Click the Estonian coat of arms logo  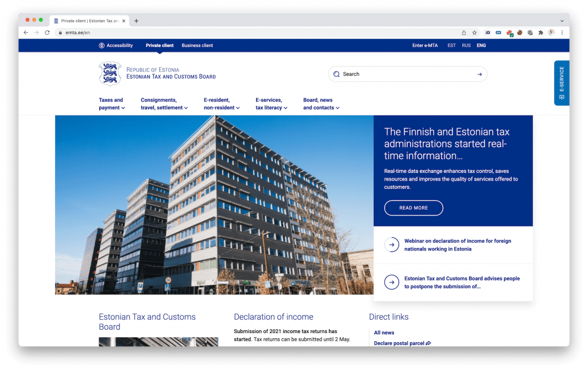tap(110, 74)
